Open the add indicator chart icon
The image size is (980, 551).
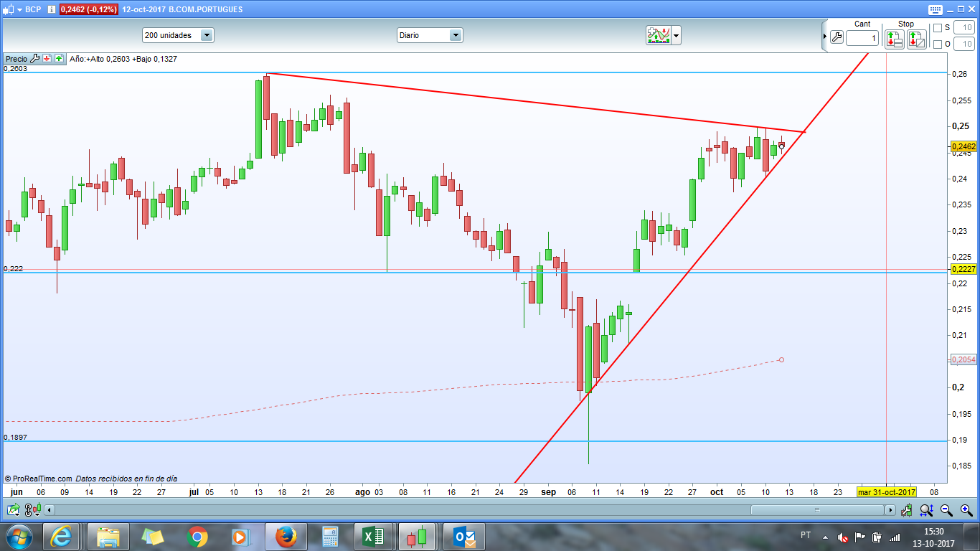pyautogui.click(x=658, y=35)
